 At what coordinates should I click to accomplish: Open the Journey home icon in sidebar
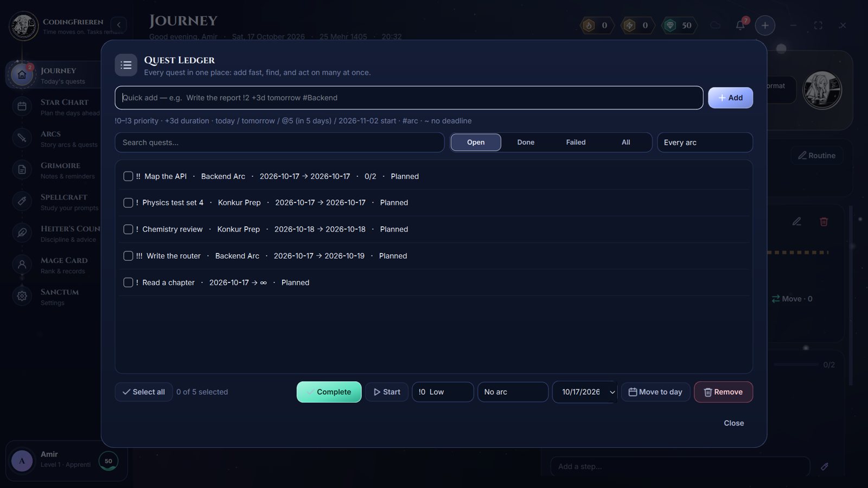(x=22, y=75)
